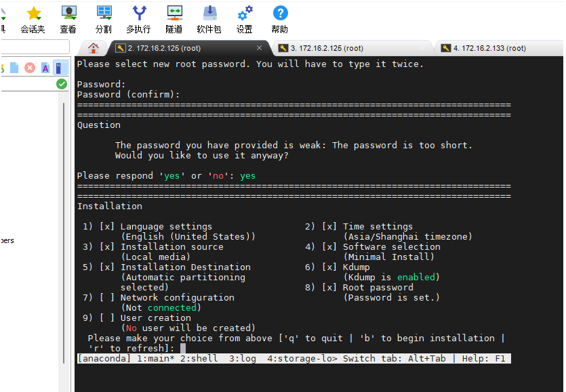Go to the Home tab icon
The width and height of the screenshot is (566, 392).
[94, 47]
